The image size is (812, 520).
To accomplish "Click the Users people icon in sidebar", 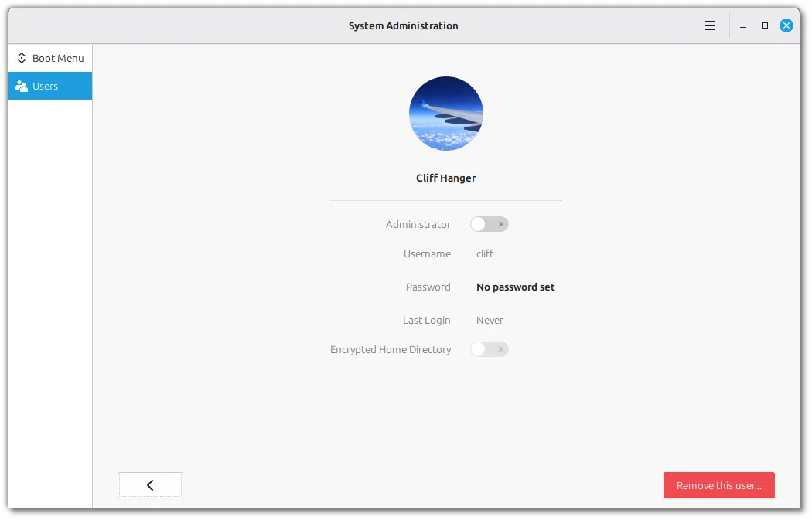I will (x=21, y=87).
